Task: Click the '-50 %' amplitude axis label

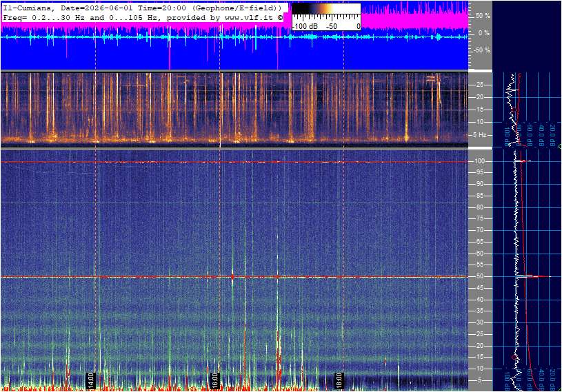Action: click(x=482, y=50)
